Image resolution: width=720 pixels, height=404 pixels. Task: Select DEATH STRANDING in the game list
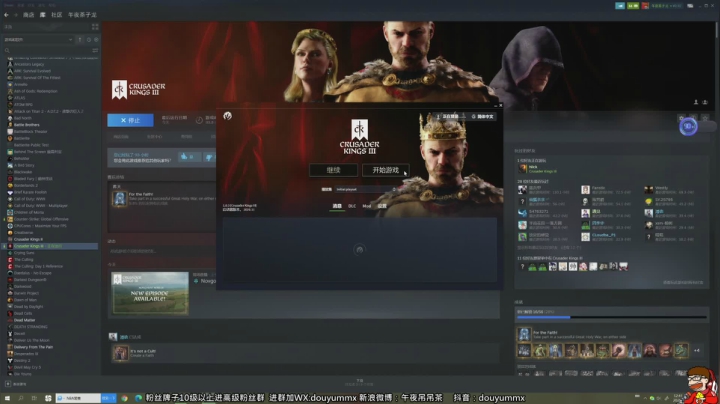coord(30,327)
